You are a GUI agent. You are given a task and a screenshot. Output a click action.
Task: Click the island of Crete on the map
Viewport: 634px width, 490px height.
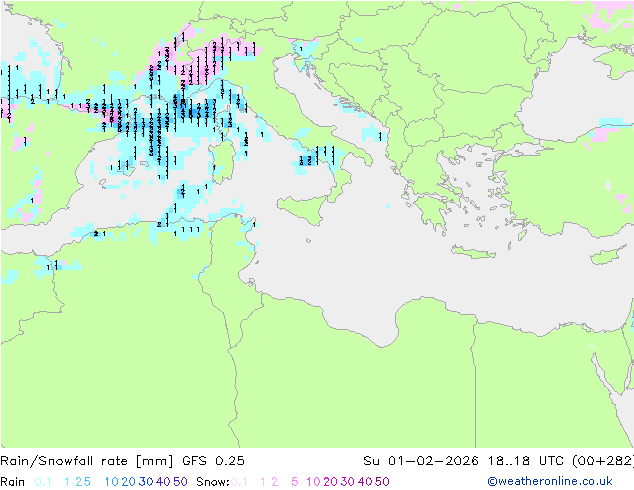pyautogui.click(x=473, y=252)
